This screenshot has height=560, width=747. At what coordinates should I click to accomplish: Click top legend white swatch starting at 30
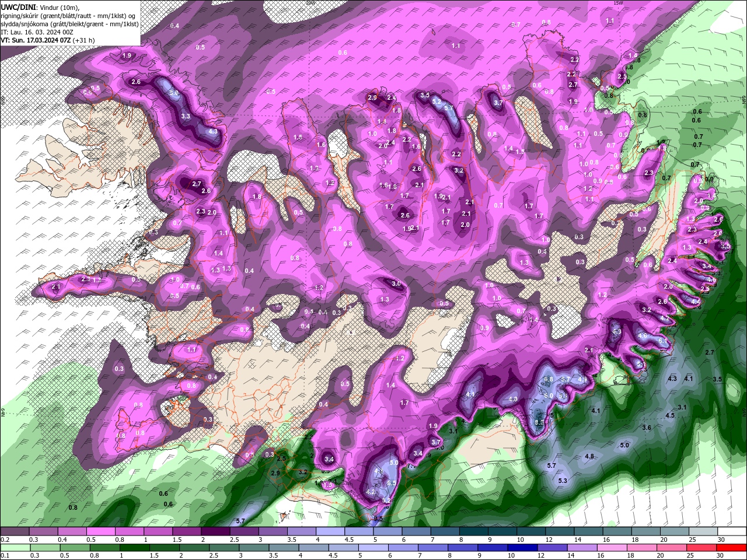click(732, 531)
